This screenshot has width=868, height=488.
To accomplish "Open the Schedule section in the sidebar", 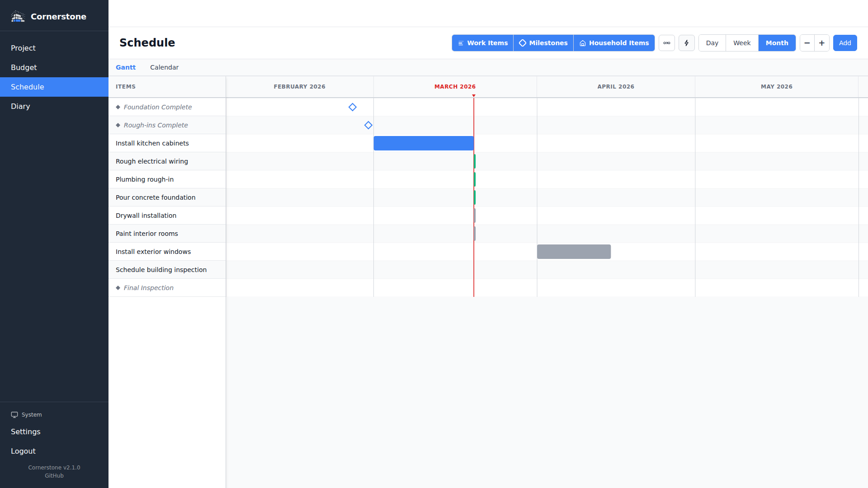I will pyautogui.click(x=28, y=87).
